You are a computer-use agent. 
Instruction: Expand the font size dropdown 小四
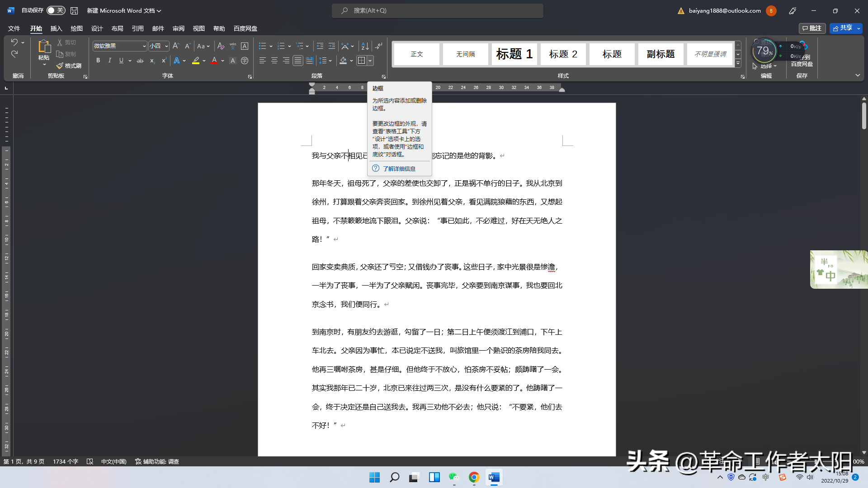166,46
